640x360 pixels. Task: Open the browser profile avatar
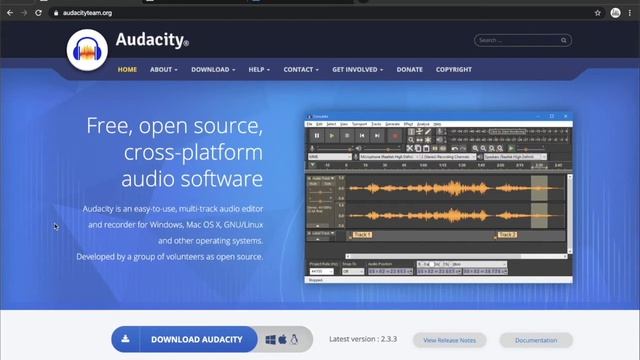(616, 13)
